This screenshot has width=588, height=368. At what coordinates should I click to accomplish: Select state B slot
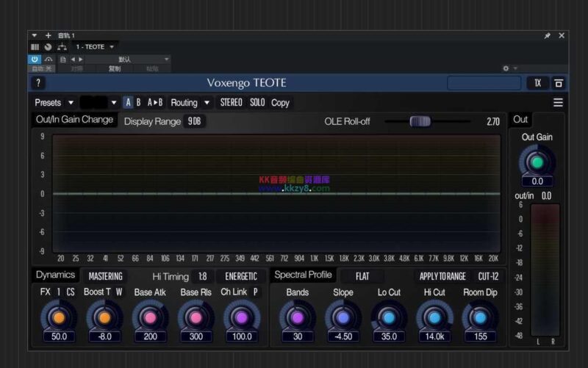(x=138, y=103)
